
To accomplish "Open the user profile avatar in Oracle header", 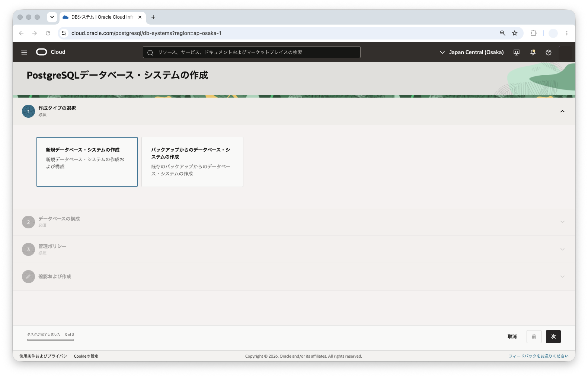I will click(x=565, y=53).
